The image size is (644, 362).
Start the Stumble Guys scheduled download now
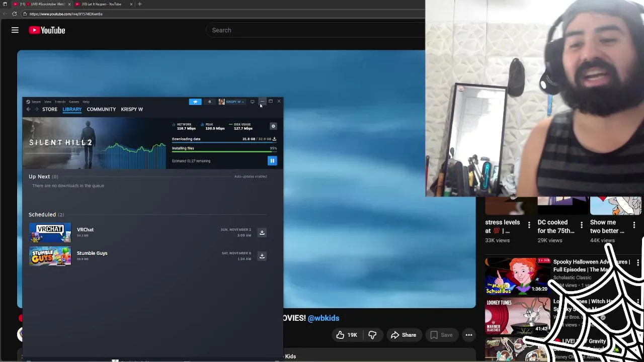tap(262, 256)
